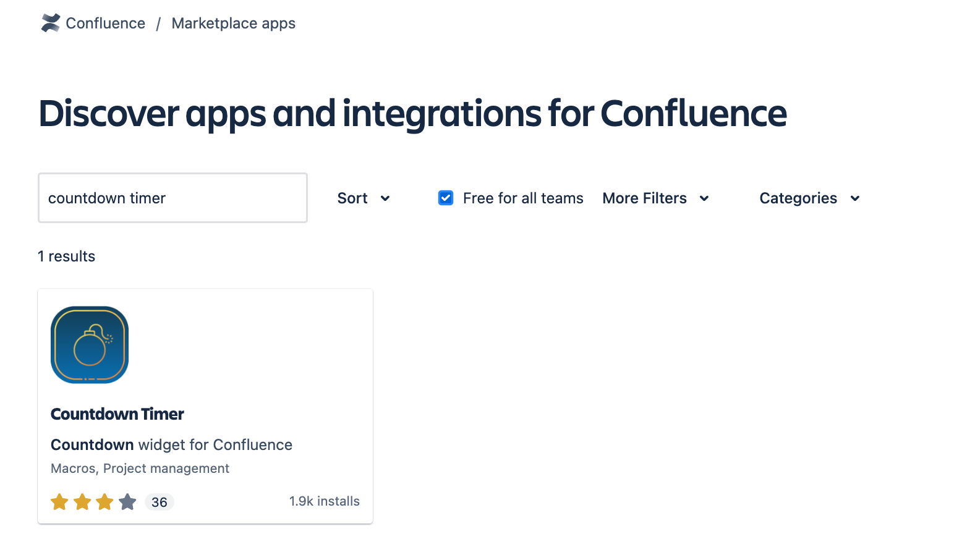This screenshot has height=560, width=975.
Task: Click the grey fourth rating star
Action: click(128, 502)
